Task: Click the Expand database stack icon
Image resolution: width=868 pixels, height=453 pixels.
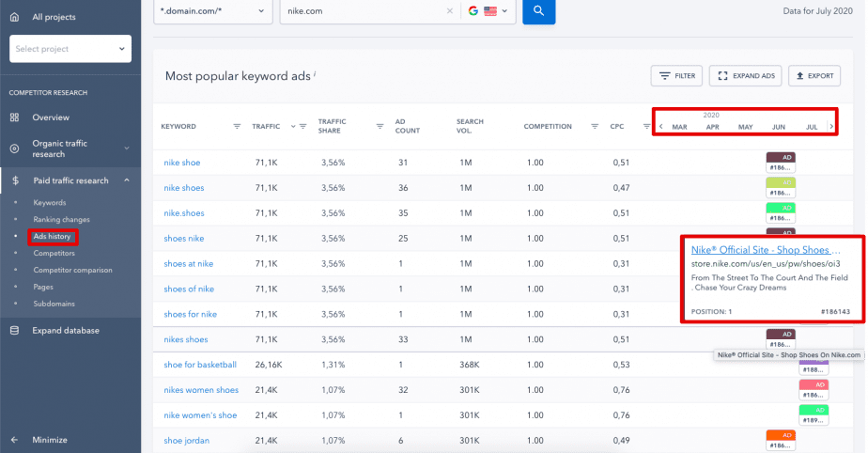Action: click(14, 331)
